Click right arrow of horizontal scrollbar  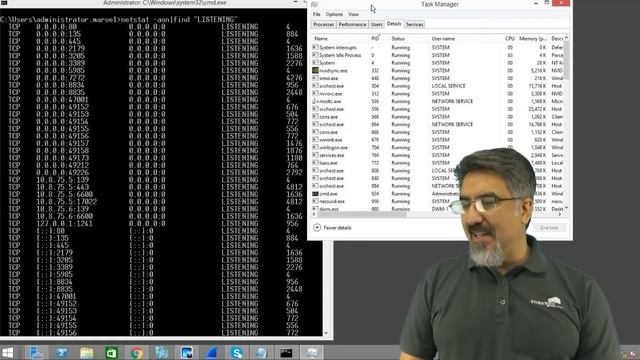coord(560,214)
